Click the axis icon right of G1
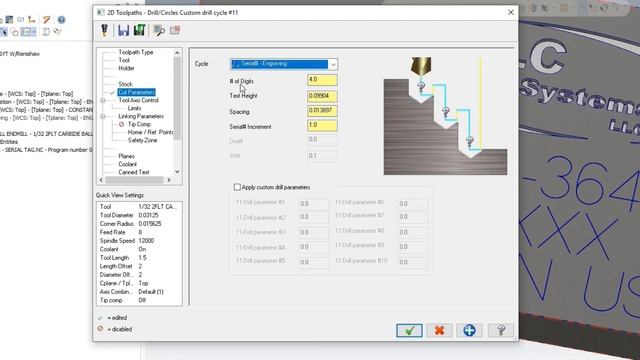Viewport: 640px width, 360px height. pyautogui.click(x=32, y=19)
